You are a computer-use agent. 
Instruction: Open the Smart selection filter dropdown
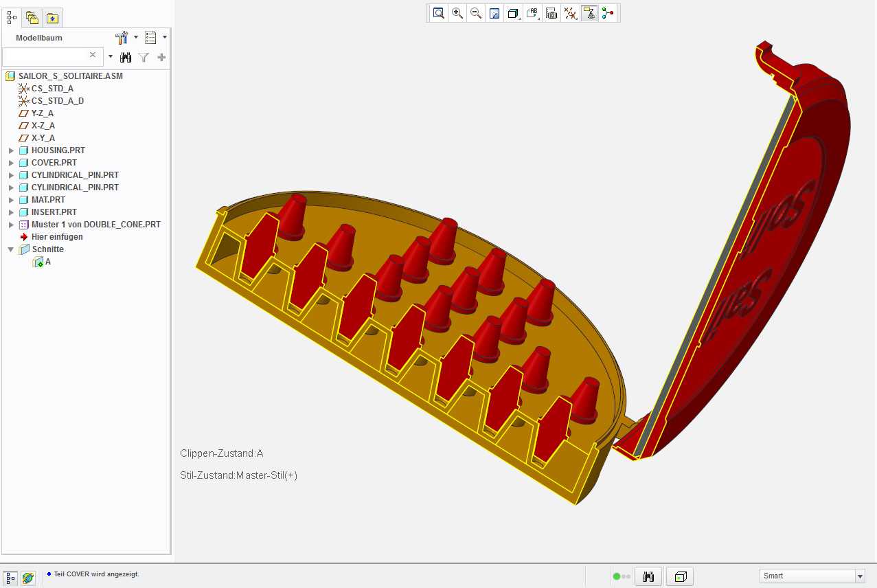point(860,576)
